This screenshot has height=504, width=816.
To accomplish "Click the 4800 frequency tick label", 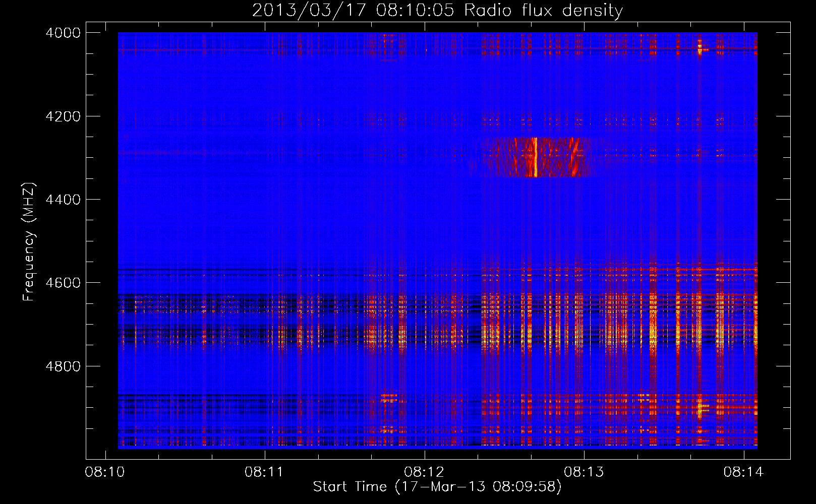I will point(63,366).
